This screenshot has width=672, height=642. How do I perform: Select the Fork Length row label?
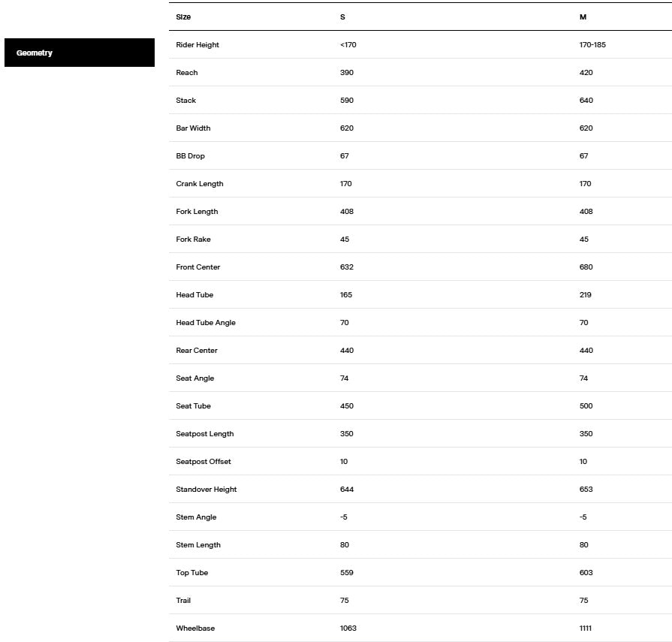197,212
